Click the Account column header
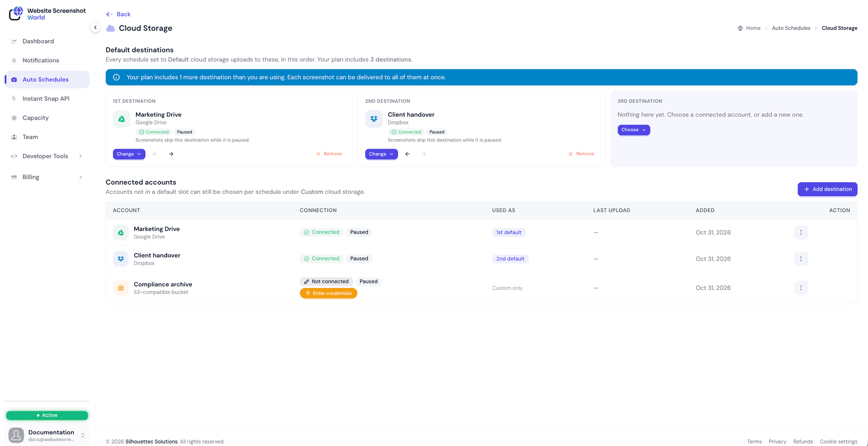The image size is (868, 446). tap(126, 210)
